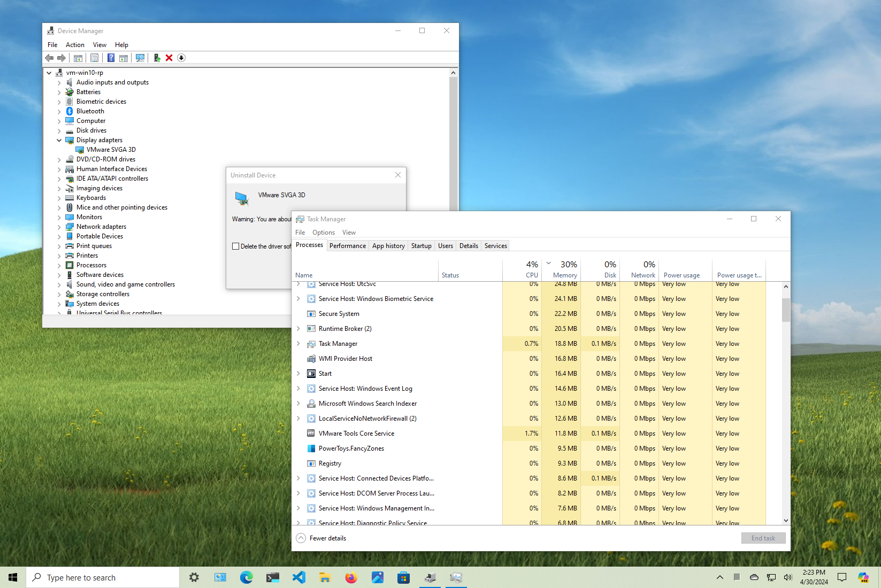The width and height of the screenshot is (881, 588).
Task: Open the Action menu in Device Manager
Action: (x=75, y=45)
